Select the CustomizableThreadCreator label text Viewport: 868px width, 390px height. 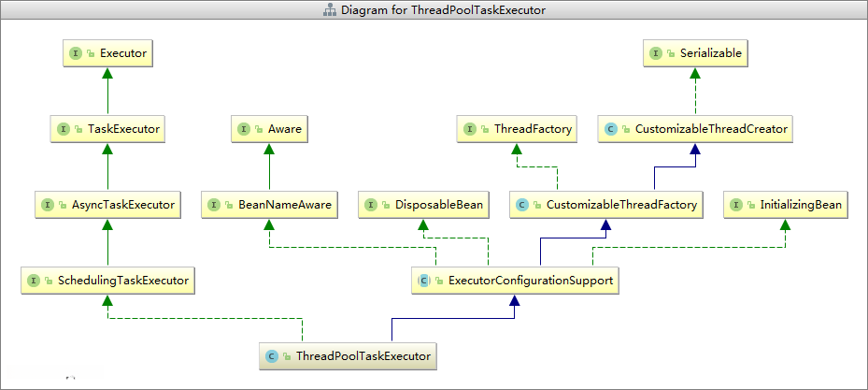point(711,129)
